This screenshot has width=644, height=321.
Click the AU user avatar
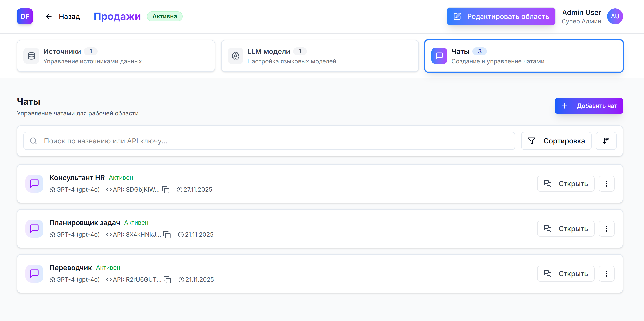pyautogui.click(x=615, y=16)
